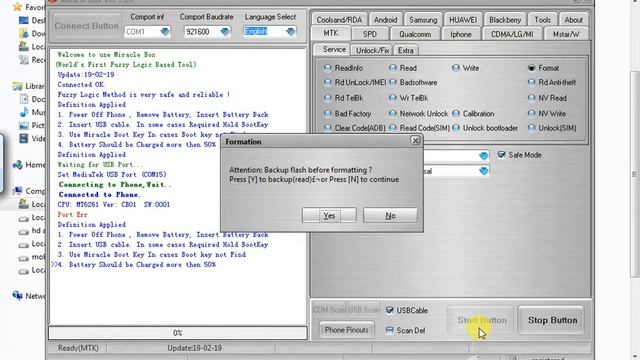
Task: Open the dropdown beside the Safe Mode checkbox
Action: point(484,156)
